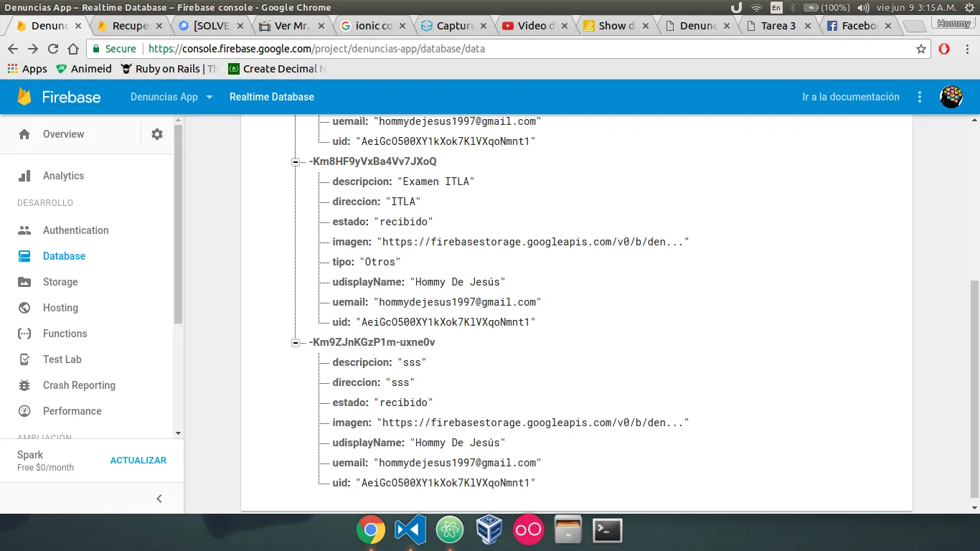This screenshot has height=551, width=980.
Task: Open the Animeid bookmark
Action: click(84, 69)
